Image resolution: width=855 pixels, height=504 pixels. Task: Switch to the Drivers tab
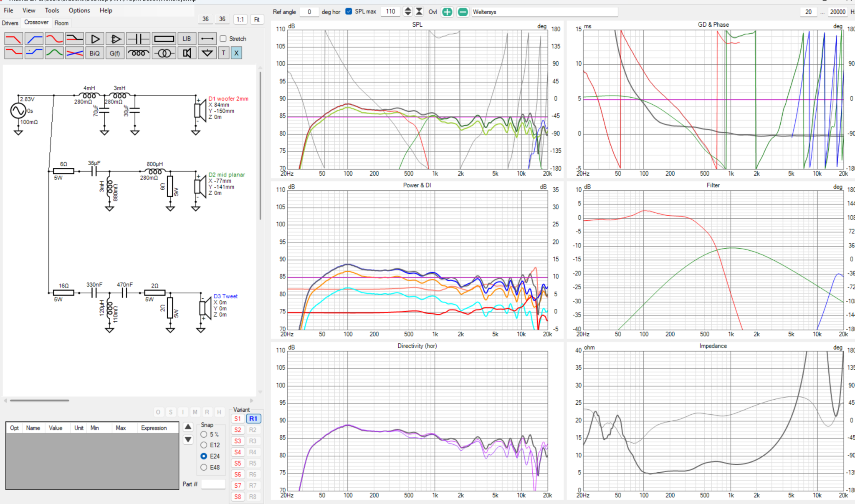click(x=10, y=23)
